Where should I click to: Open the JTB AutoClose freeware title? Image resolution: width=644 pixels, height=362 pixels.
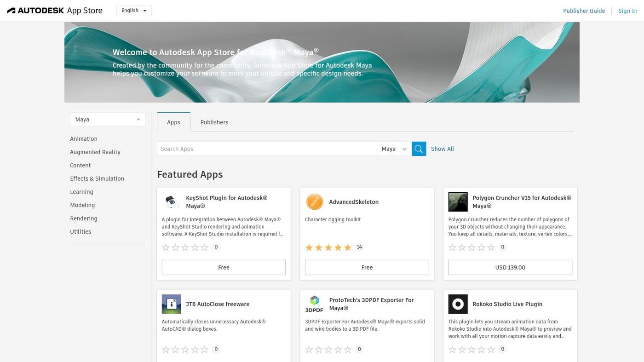coord(218,304)
